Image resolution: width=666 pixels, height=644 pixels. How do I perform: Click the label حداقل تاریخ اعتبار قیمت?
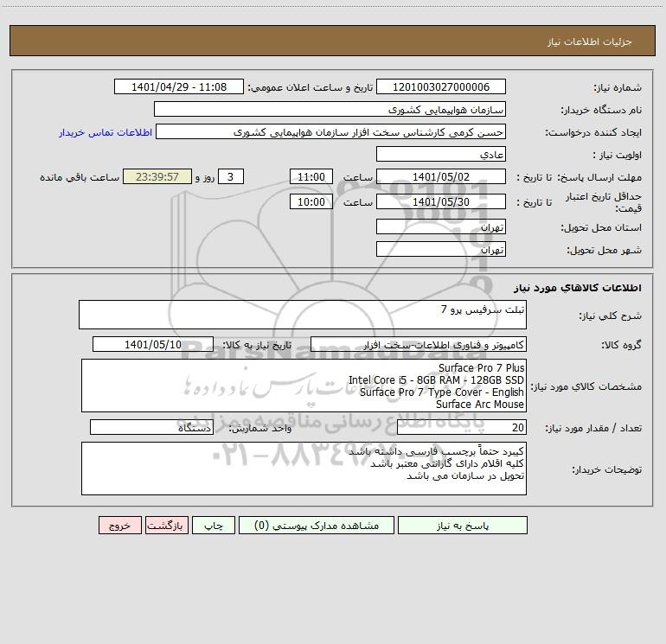(x=604, y=202)
